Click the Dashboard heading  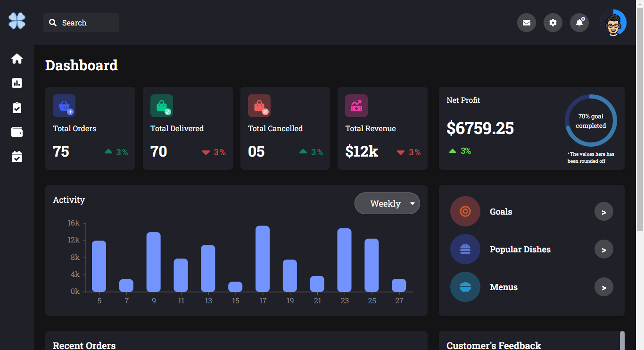pos(81,66)
